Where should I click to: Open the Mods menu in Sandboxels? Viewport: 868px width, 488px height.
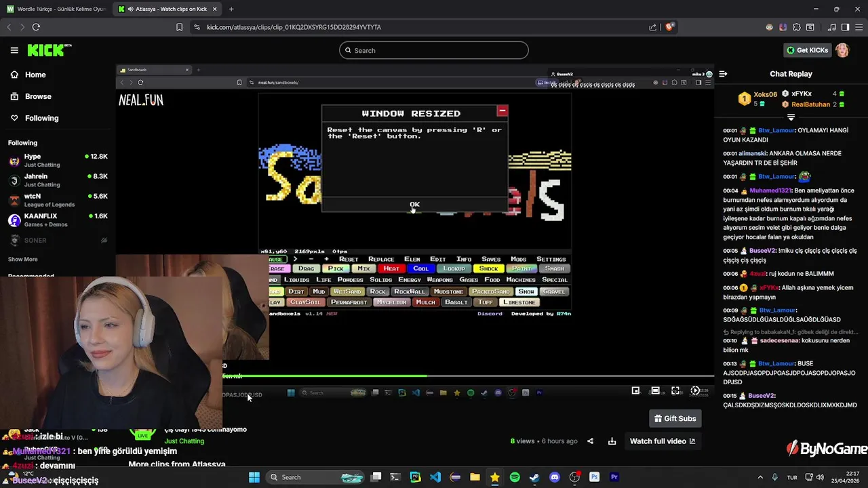coord(518,259)
